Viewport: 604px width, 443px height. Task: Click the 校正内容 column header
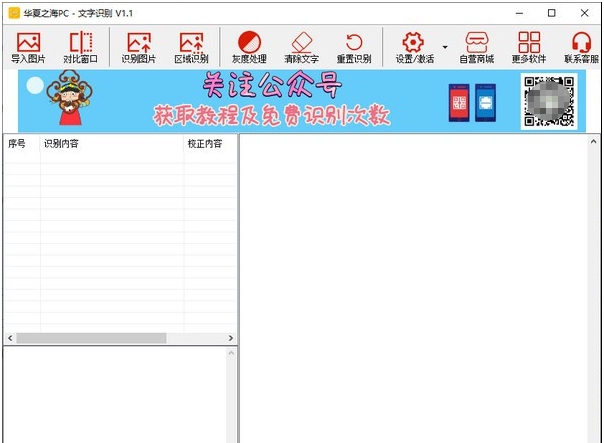pyautogui.click(x=205, y=144)
